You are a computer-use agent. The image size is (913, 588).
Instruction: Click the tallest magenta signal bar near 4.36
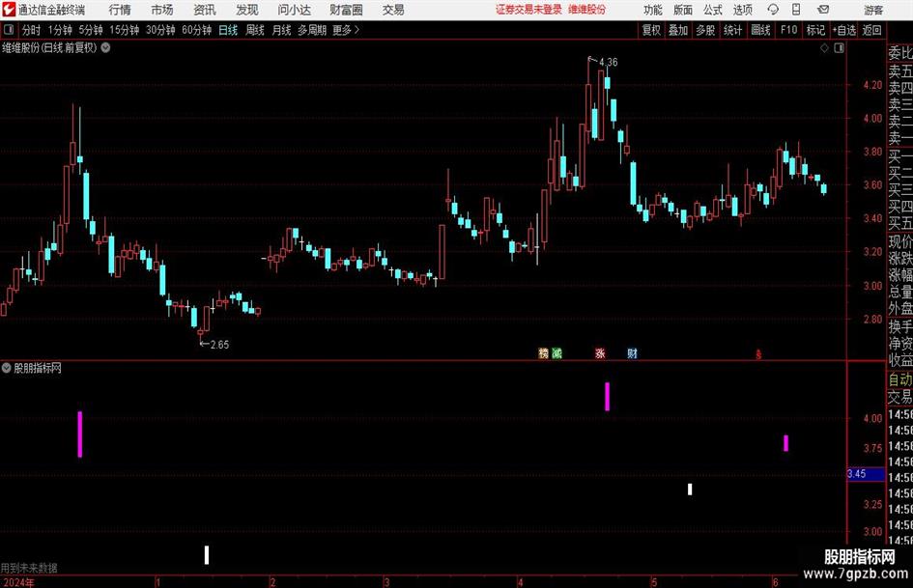(608, 397)
